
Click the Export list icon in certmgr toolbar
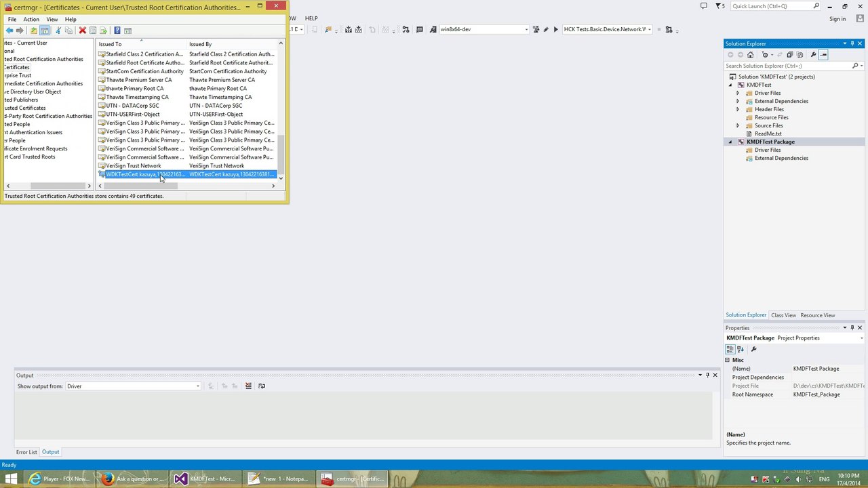(103, 30)
